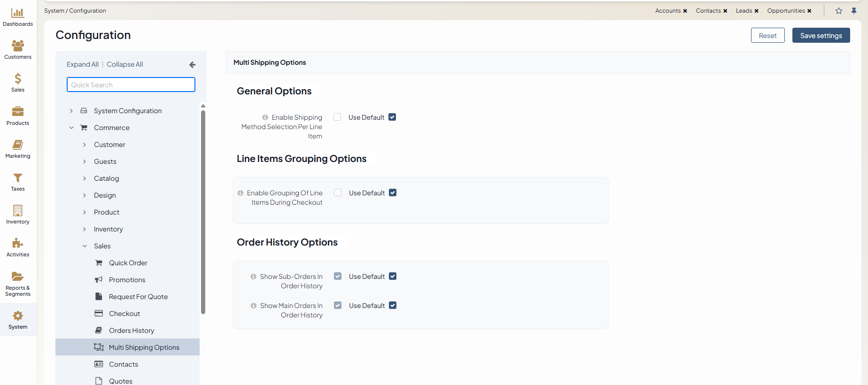Viewport: 868px width, 385px height.
Task: Expand the System Configuration tree node
Action: [71, 111]
